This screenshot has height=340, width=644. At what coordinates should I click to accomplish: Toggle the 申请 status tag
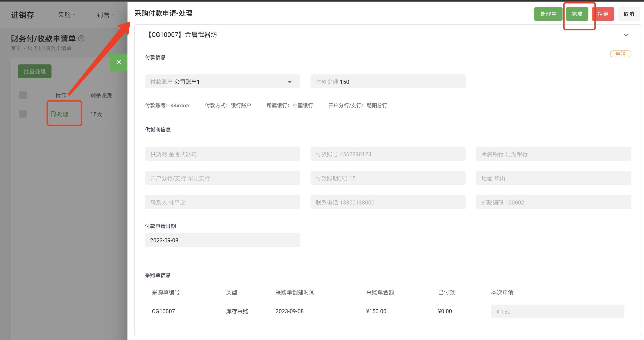click(x=621, y=54)
